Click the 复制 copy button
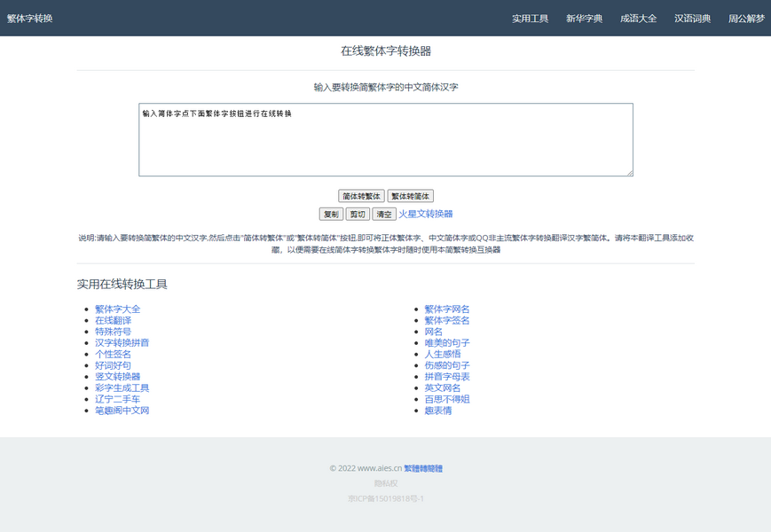771x532 pixels. pos(331,214)
